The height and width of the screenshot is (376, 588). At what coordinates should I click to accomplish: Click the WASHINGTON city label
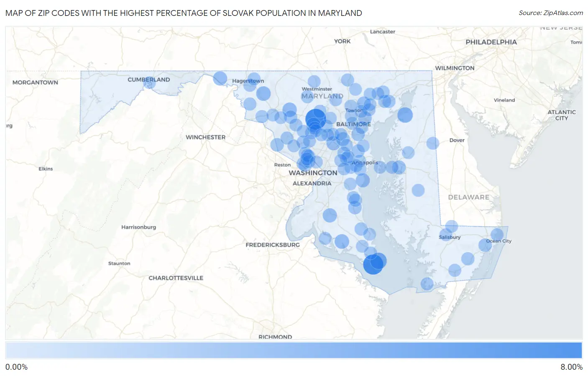point(313,173)
